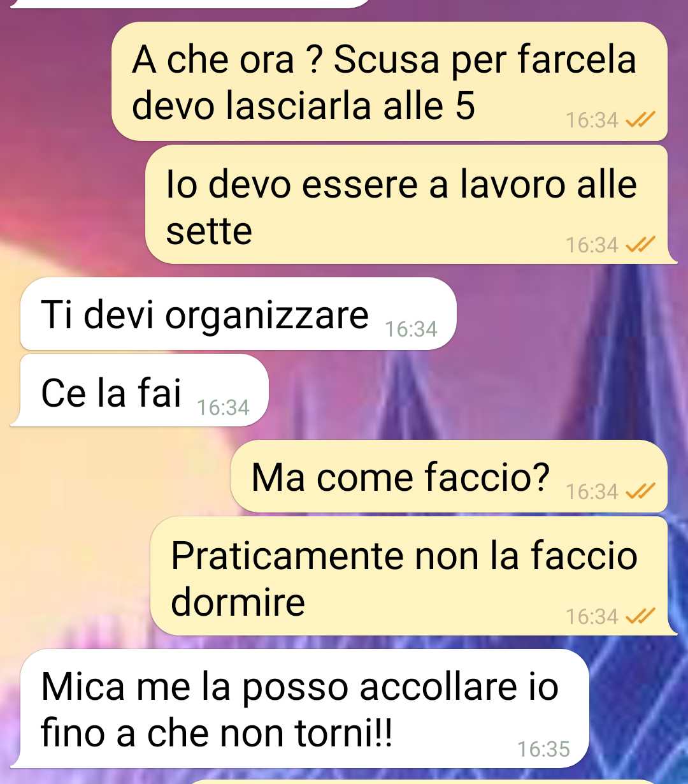Screen dimensions: 688x784
Task: Tap the checkmarks on 'Praticamente non la faccio dormire'
Action: (640, 616)
